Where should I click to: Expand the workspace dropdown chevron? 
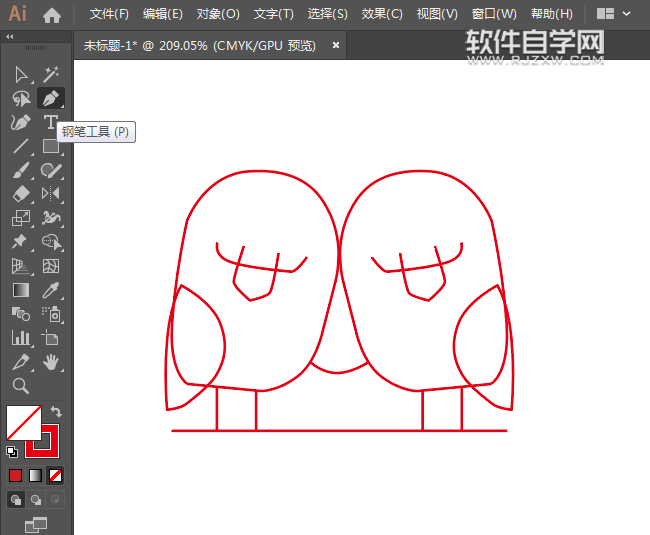point(627,14)
